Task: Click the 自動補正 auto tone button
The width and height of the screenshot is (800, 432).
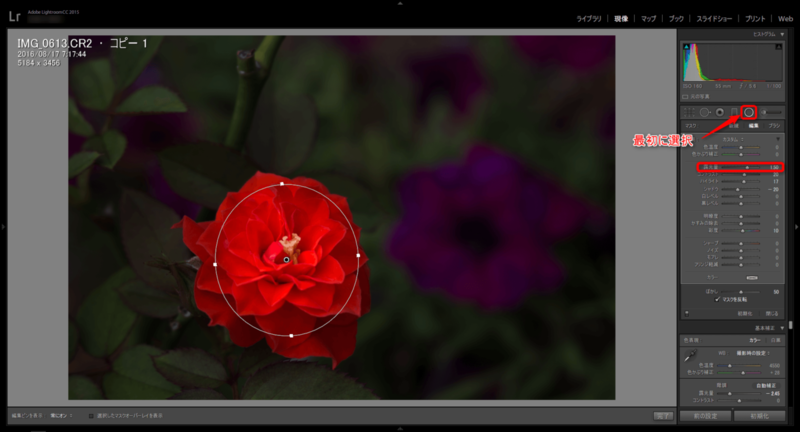Action: point(766,386)
